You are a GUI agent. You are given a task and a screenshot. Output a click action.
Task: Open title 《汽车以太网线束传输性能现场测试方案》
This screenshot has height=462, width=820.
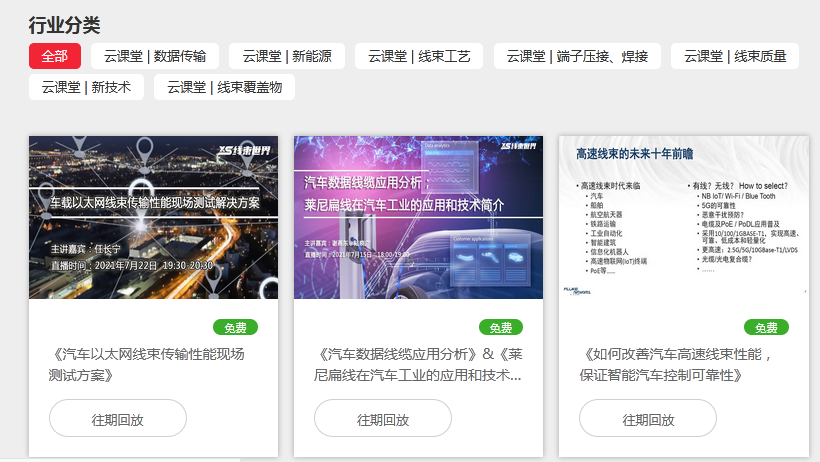pos(147,365)
